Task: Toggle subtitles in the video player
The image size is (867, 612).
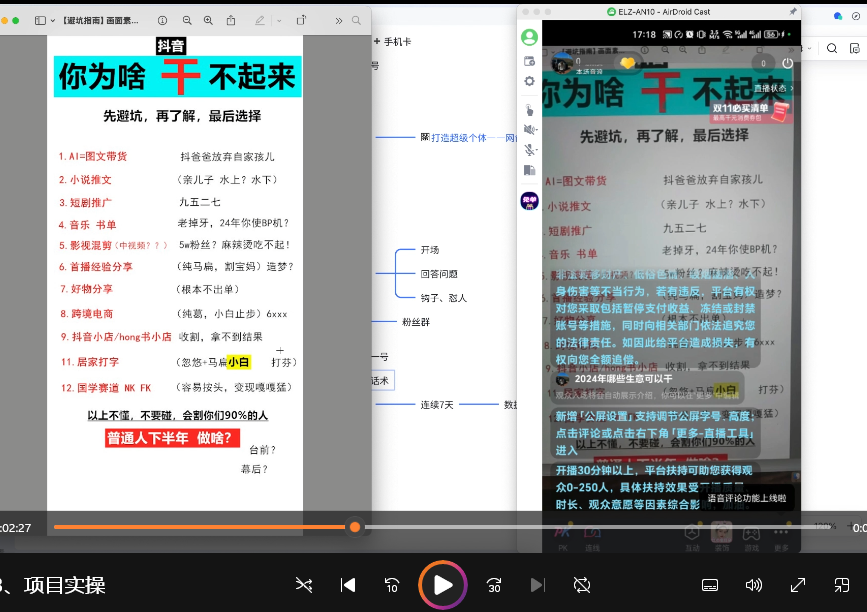Action: [x=709, y=585]
